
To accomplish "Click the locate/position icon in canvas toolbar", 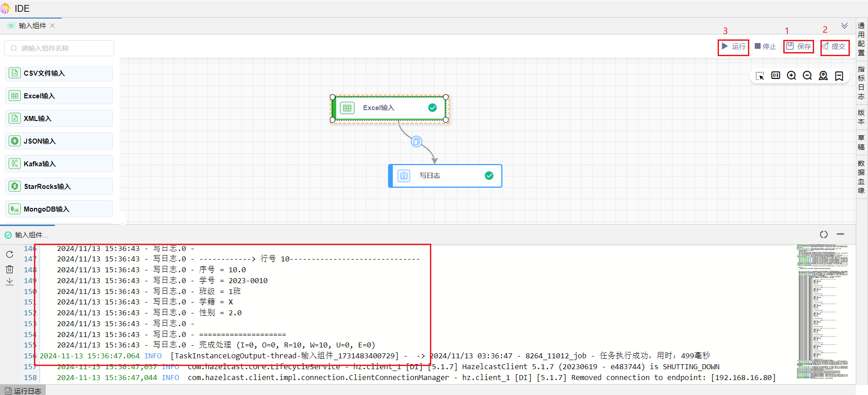I will pyautogui.click(x=823, y=76).
